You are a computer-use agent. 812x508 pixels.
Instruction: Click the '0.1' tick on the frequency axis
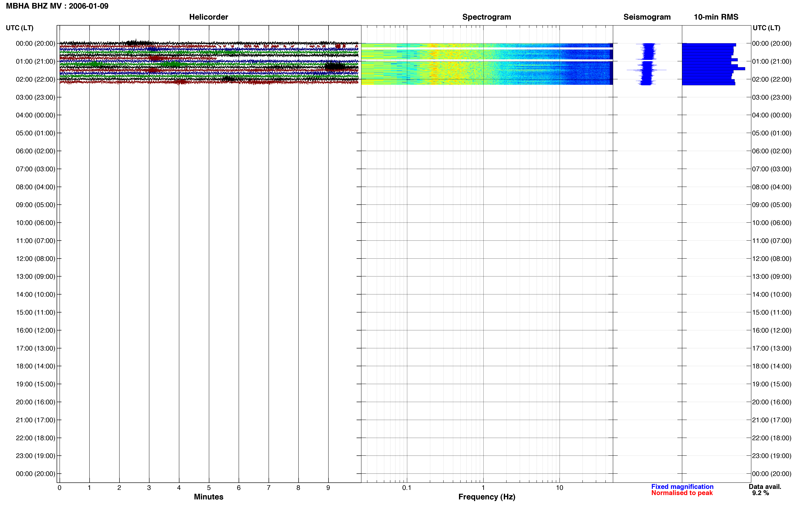(407, 488)
